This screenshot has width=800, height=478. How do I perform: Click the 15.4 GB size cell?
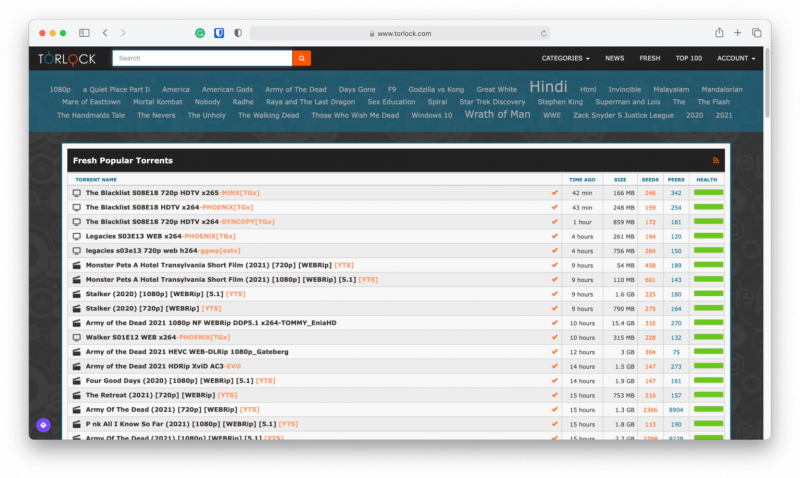[x=625, y=323]
